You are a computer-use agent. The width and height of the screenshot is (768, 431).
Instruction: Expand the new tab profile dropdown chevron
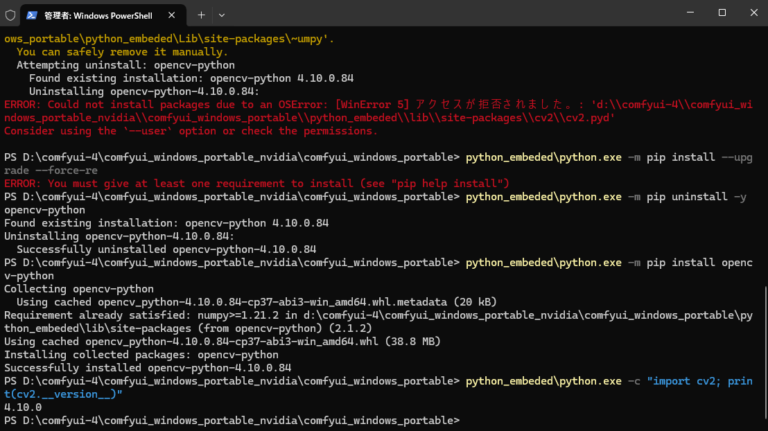[x=222, y=15]
